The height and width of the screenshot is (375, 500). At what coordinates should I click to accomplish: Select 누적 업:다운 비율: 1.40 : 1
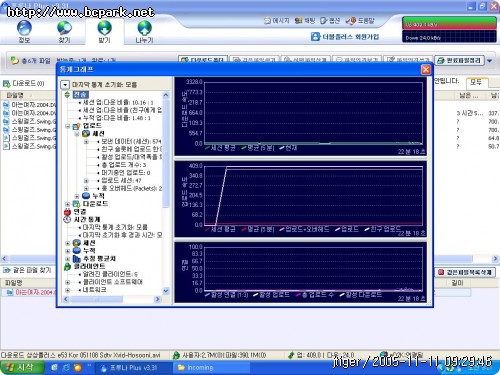point(117,118)
